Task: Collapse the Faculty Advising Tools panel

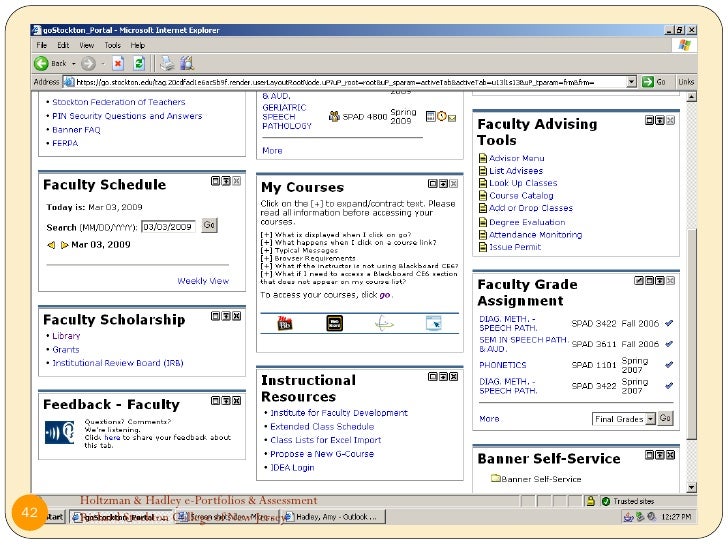Action: click(x=660, y=121)
